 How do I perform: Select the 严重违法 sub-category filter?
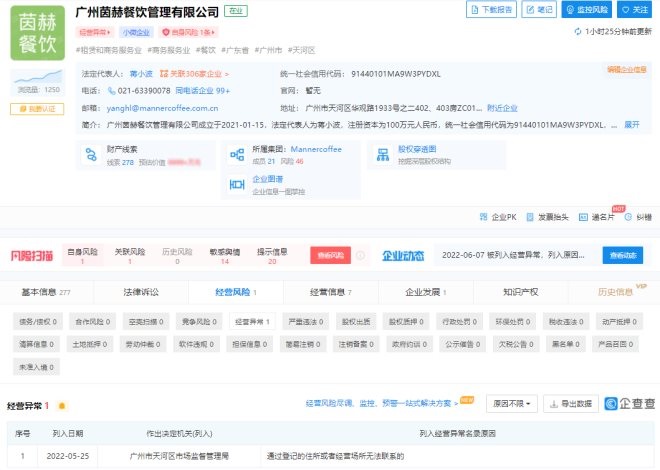298,322
